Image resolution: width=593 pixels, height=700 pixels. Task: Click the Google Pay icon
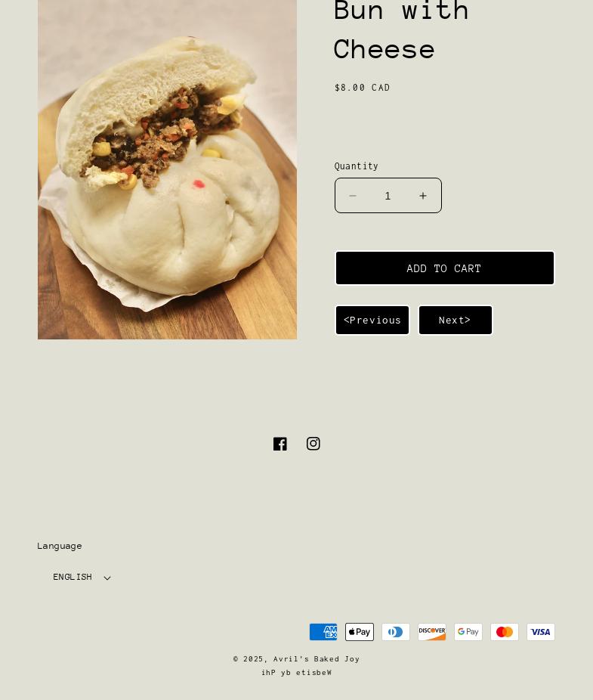coord(468,632)
